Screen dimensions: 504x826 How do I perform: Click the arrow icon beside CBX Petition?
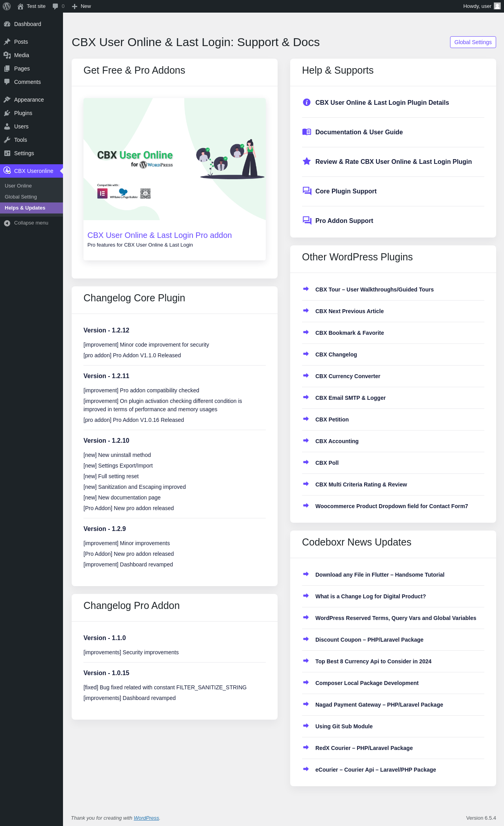tap(306, 419)
